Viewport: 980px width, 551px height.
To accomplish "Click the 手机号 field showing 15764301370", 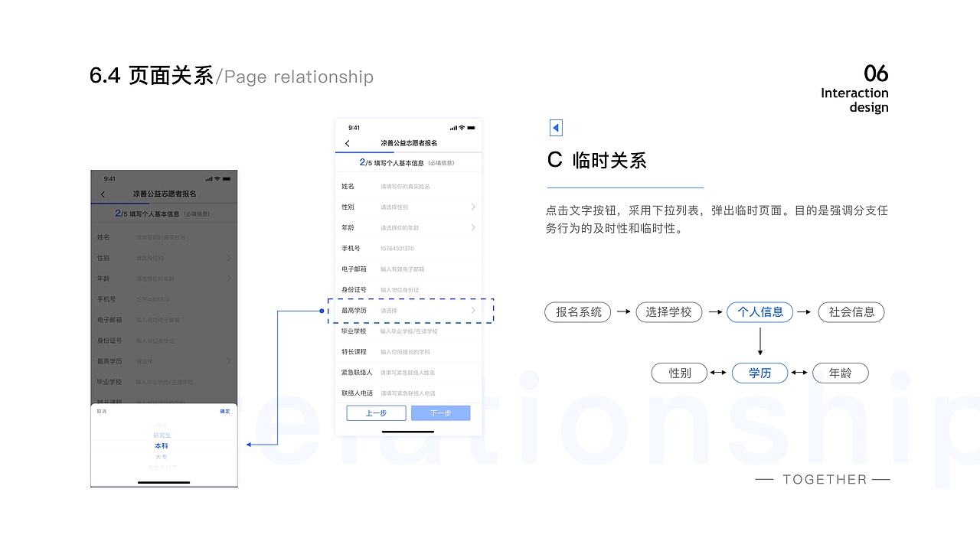I will click(x=408, y=249).
